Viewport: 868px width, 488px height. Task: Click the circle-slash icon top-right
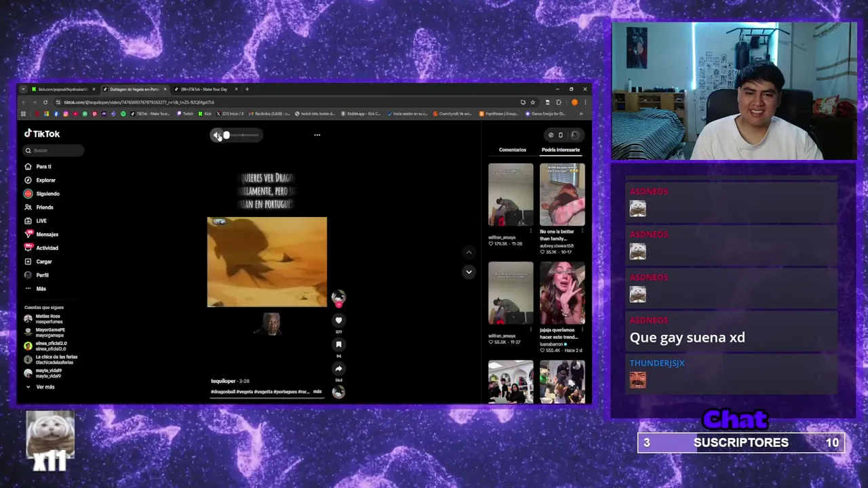[x=551, y=135]
